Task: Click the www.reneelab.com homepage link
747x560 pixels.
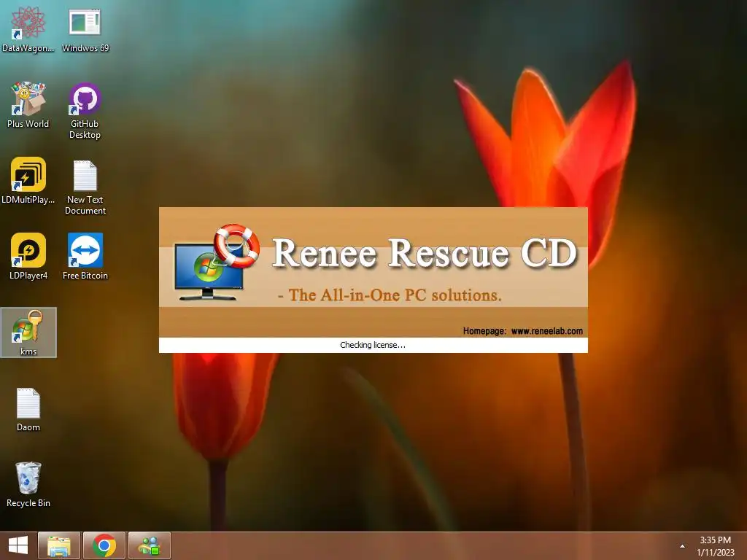Action: pos(547,331)
